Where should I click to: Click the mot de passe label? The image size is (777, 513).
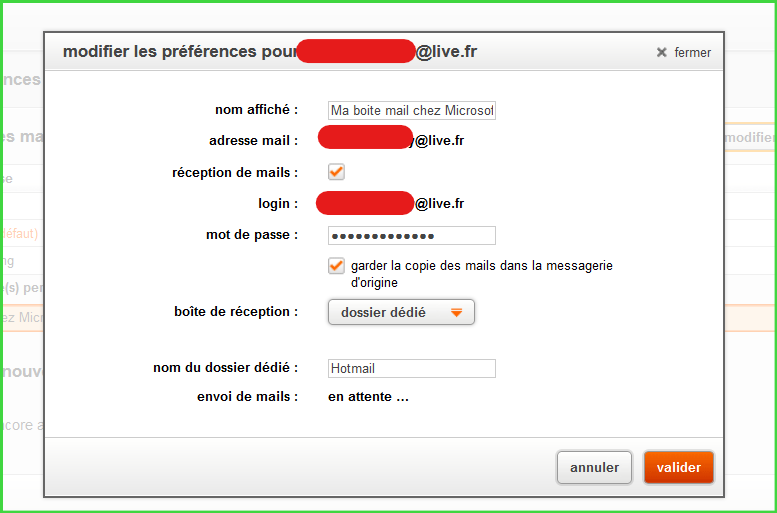(x=252, y=235)
